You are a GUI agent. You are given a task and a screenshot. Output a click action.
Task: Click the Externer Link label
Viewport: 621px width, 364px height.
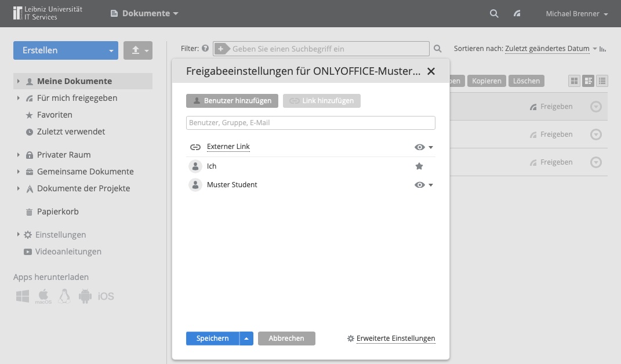coord(228,147)
